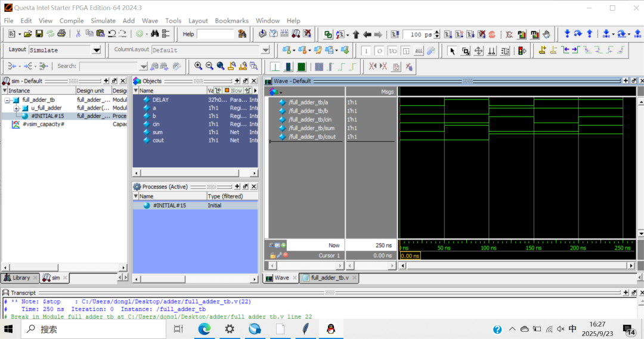
Task: Click the run length 100 ps field
Action: pyautogui.click(x=418, y=35)
